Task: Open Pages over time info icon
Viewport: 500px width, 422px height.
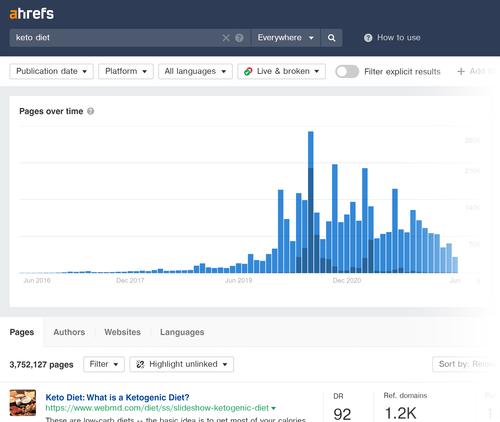Action: click(90, 111)
